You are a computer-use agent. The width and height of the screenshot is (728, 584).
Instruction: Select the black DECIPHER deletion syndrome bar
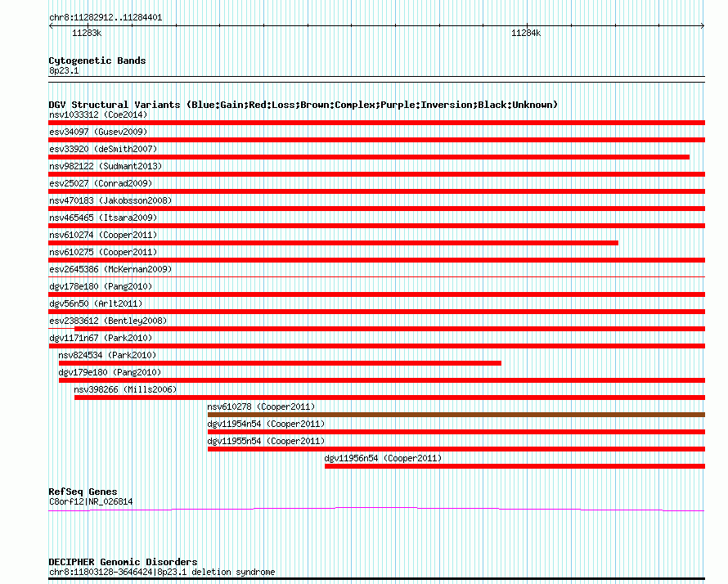(376, 579)
